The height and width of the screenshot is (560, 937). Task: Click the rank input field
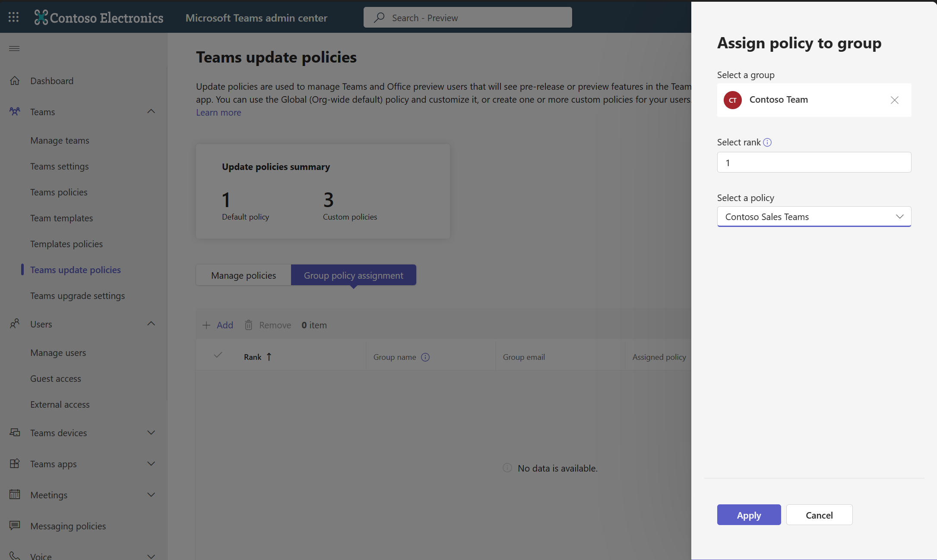pyautogui.click(x=814, y=162)
